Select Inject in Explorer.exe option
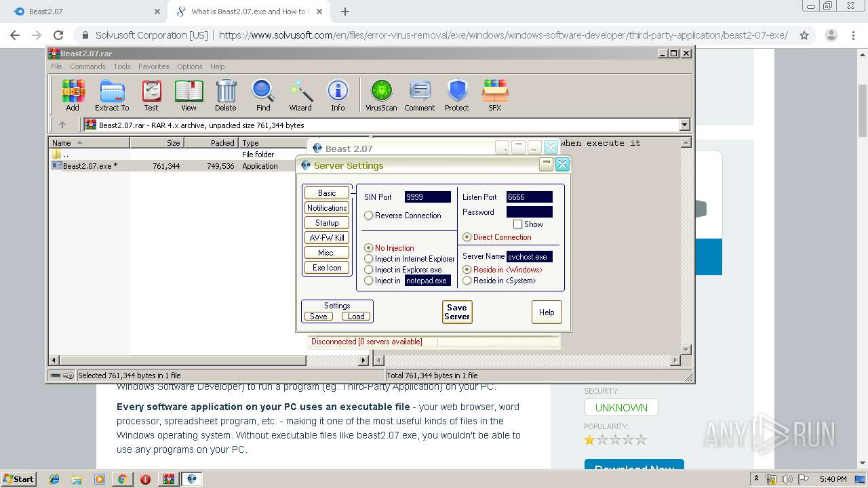Image resolution: width=868 pixels, height=488 pixels. pyautogui.click(x=369, y=270)
